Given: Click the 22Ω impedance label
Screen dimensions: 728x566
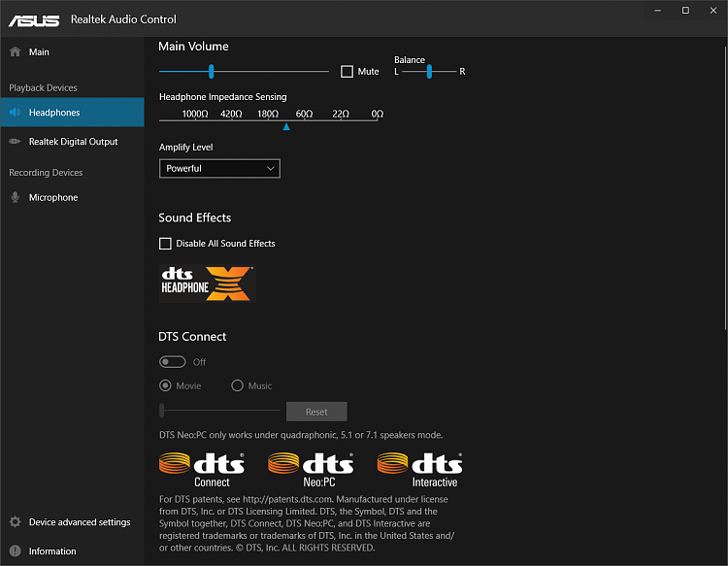Looking at the screenshot, I should 341,114.
